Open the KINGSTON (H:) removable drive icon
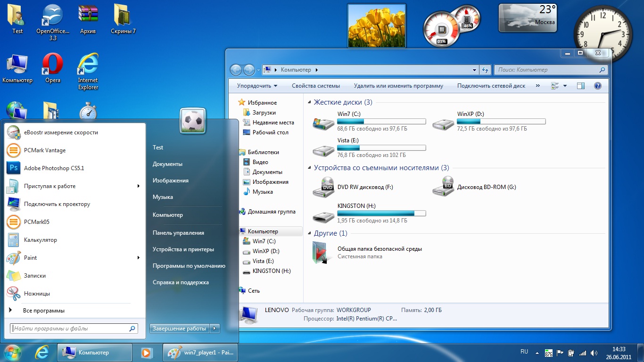 pyautogui.click(x=323, y=216)
